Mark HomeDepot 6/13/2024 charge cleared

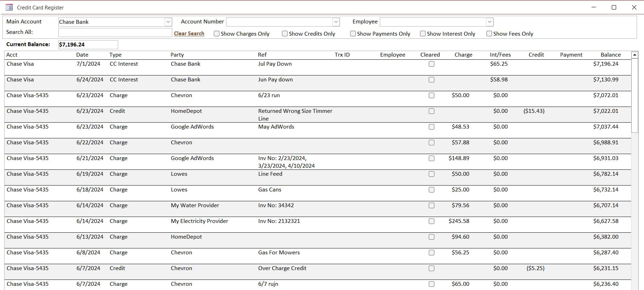[x=432, y=237]
